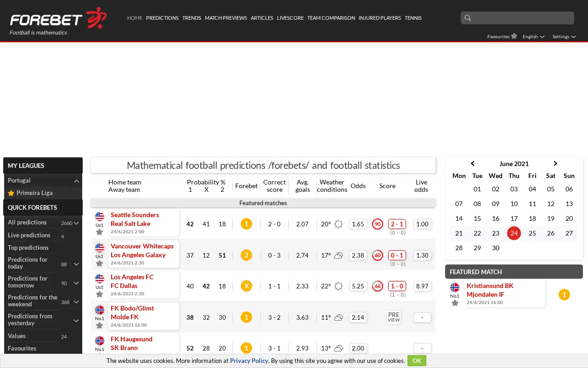Viewport: 588px width, 368px height.
Task: Open INJURED PLAYERS in top navigation
Action: [x=380, y=18]
